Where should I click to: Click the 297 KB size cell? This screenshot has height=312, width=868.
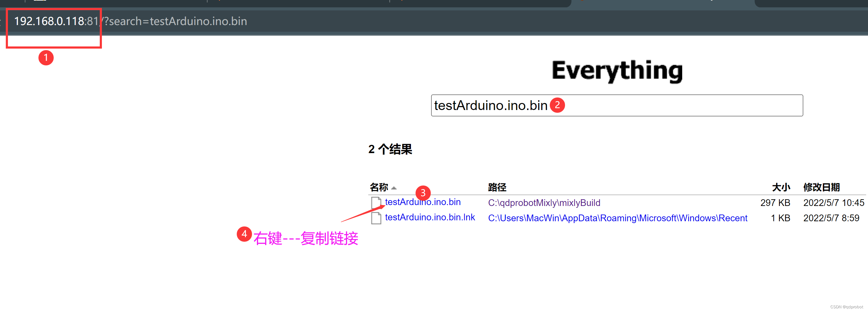775,203
